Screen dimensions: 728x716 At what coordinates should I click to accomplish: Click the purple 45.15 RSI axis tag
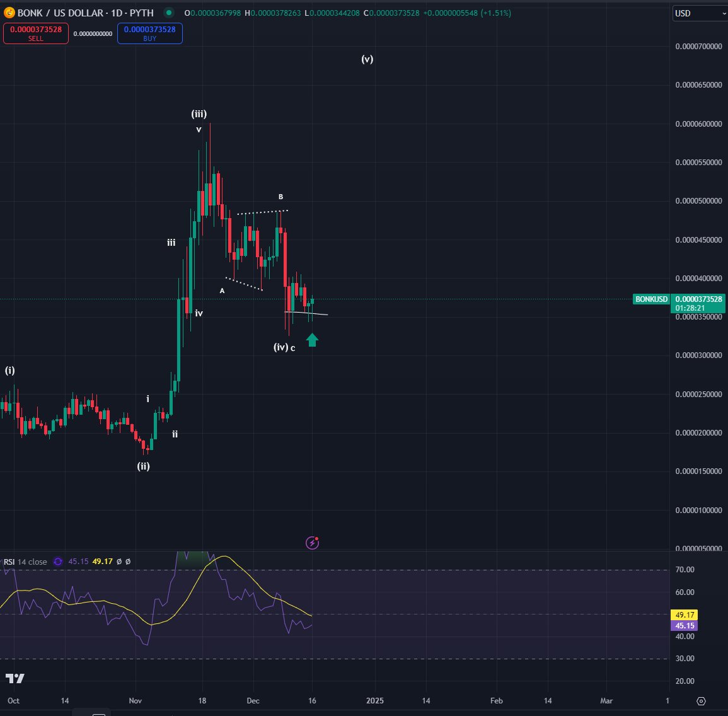685,625
